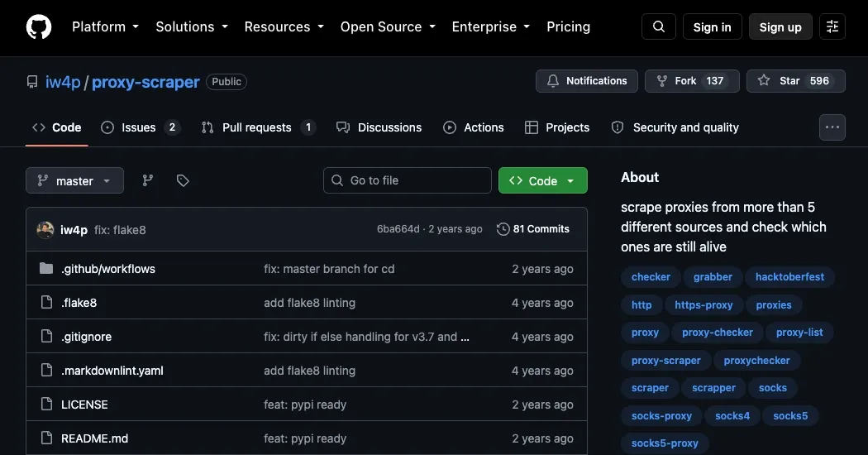The height and width of the screenshot is (455, 868).
Task: Switch to the Code tab
Action: 57,127
